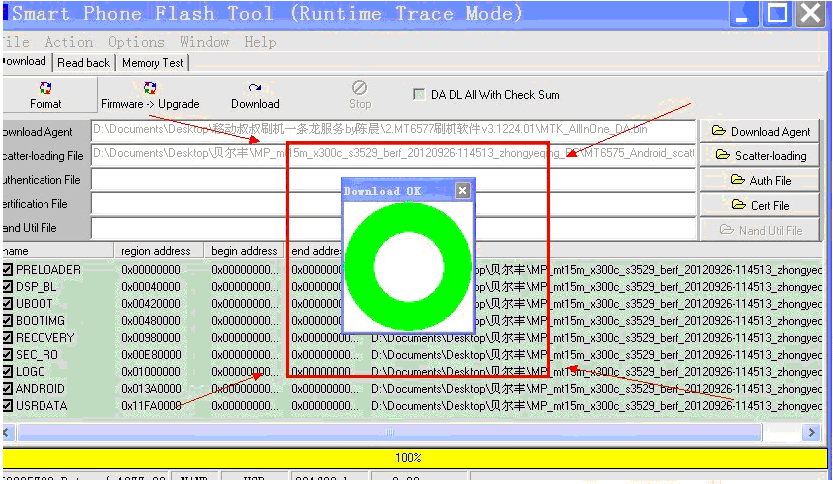Select region address 0x11FA0000 cell
The width and height of the screenshot is (833, 484).
point(151,405)
